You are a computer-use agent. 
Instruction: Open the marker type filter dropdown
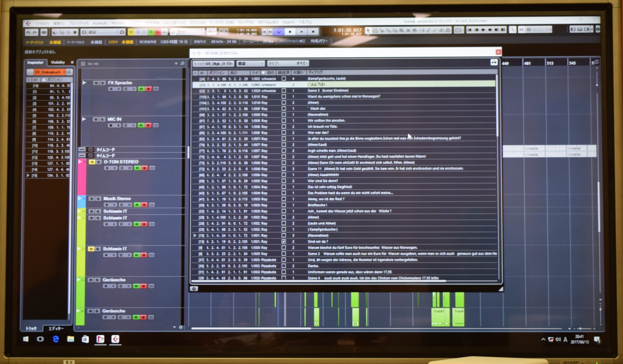click(288, 63)
